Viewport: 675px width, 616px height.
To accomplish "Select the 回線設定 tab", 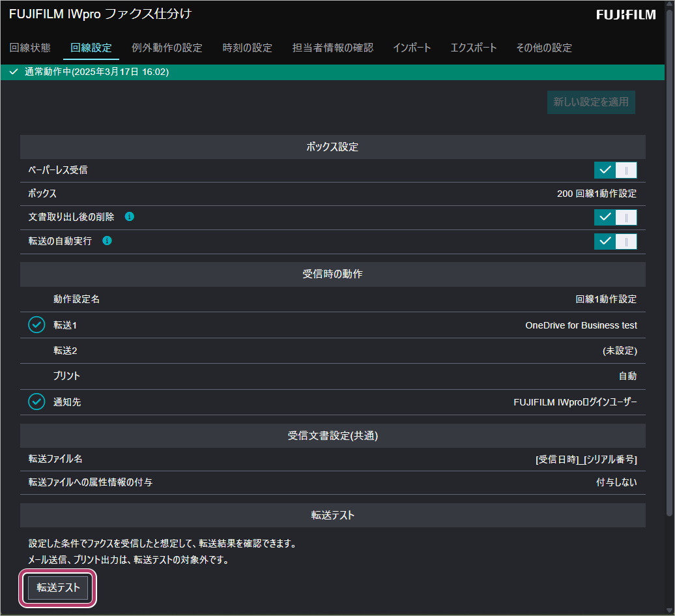I will [91, 48].
